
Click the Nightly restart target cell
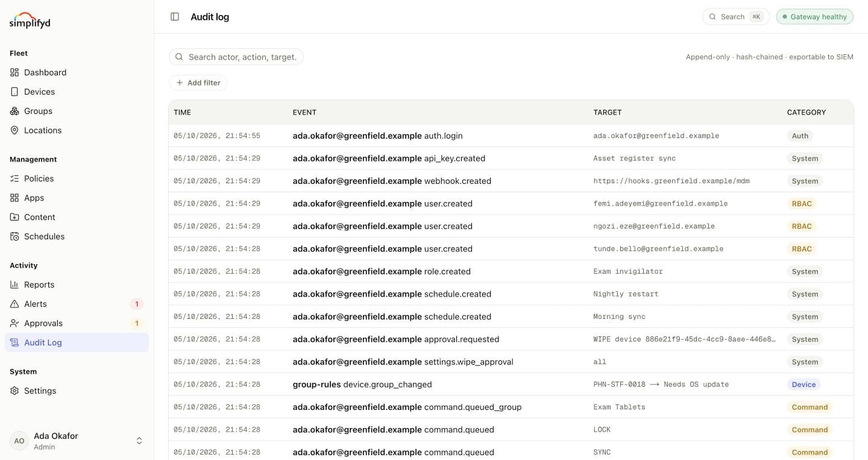tap(626, 294)
